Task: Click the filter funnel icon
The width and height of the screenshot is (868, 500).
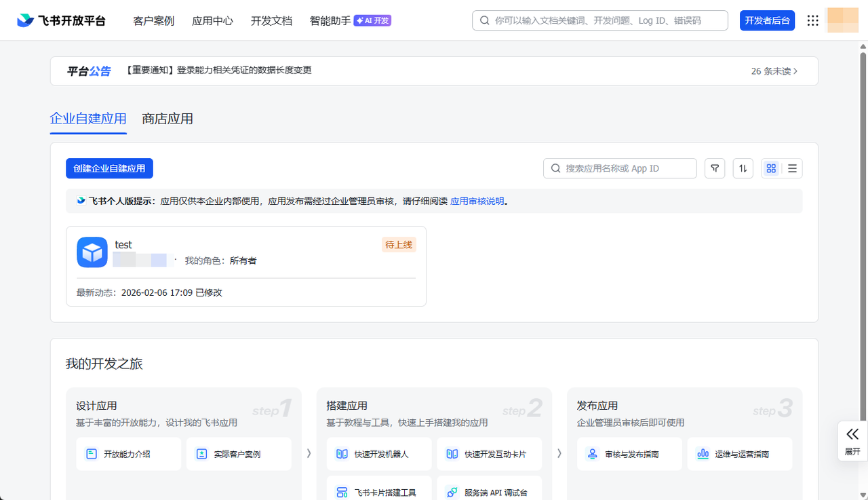Action: point(715,168)
